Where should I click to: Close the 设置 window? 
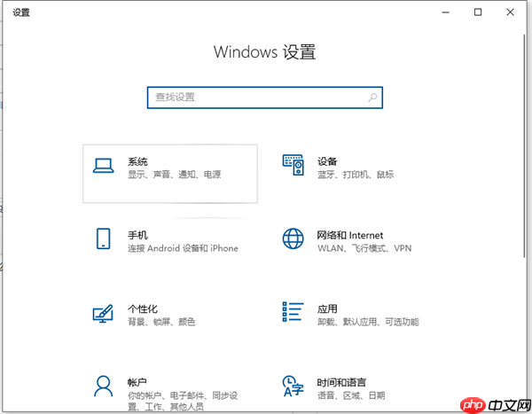tap(510, 12)
